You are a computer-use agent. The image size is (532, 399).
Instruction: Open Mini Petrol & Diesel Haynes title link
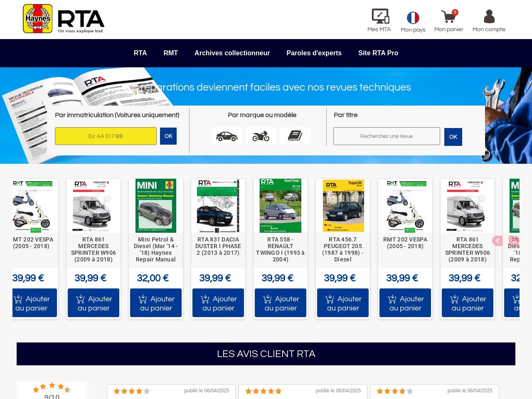(x=156, y=249)
